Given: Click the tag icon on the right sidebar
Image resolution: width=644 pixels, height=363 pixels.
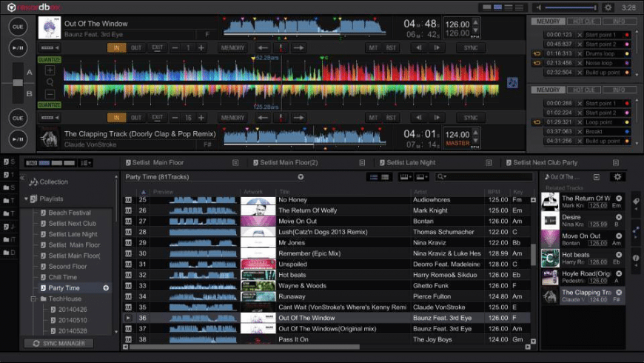Looking at the screenshot, I should (636, 202).
